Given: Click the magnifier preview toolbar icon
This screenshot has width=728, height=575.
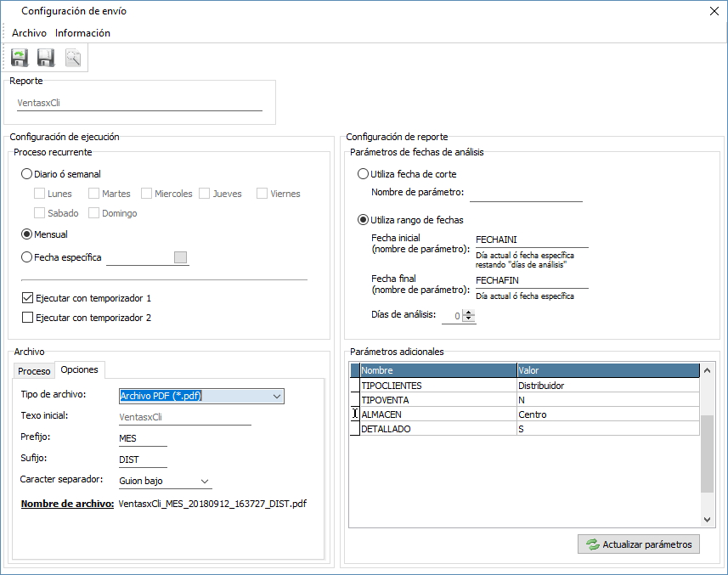Looking at the screenshot, I should 73,58.
